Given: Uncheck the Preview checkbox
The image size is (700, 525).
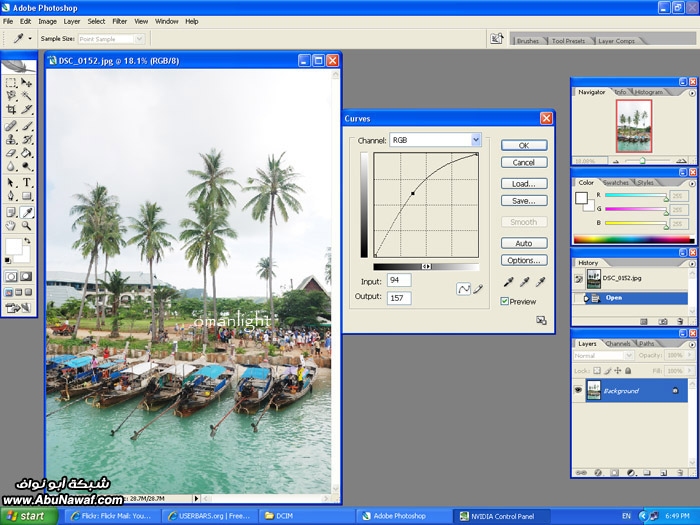Looking at the screenshot, I should [506, 301].
